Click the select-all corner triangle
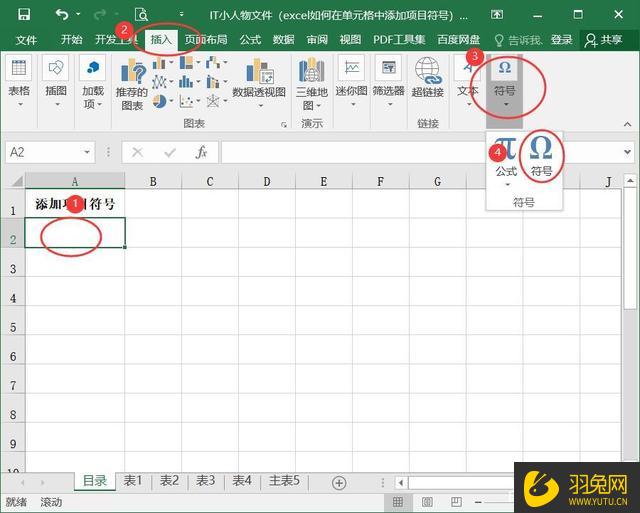 pos(16,180)
